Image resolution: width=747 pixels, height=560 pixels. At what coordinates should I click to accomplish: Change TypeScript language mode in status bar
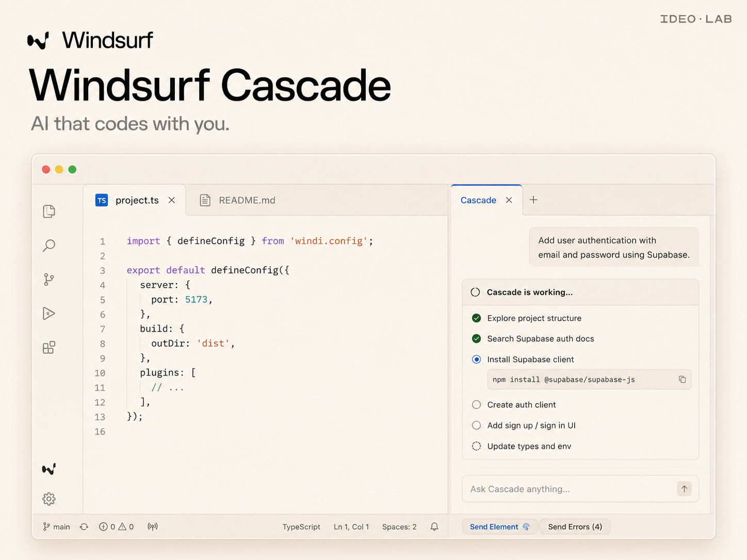click(x=301, y=526)
